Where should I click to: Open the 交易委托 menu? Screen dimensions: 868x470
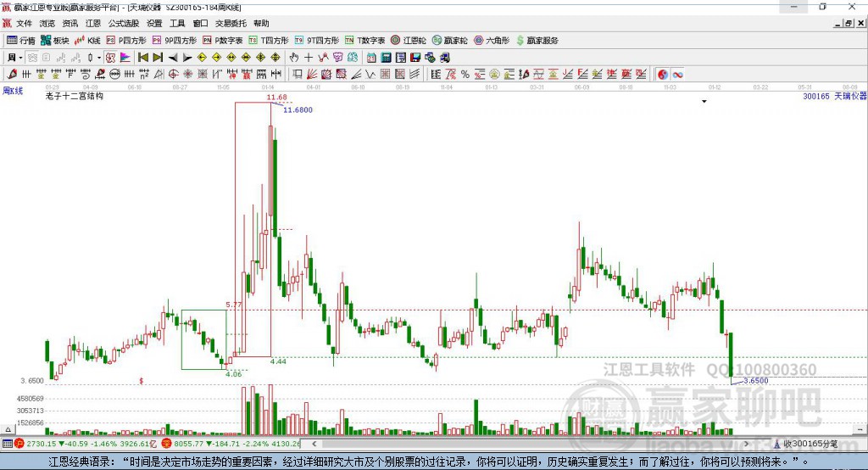[230, 24]
